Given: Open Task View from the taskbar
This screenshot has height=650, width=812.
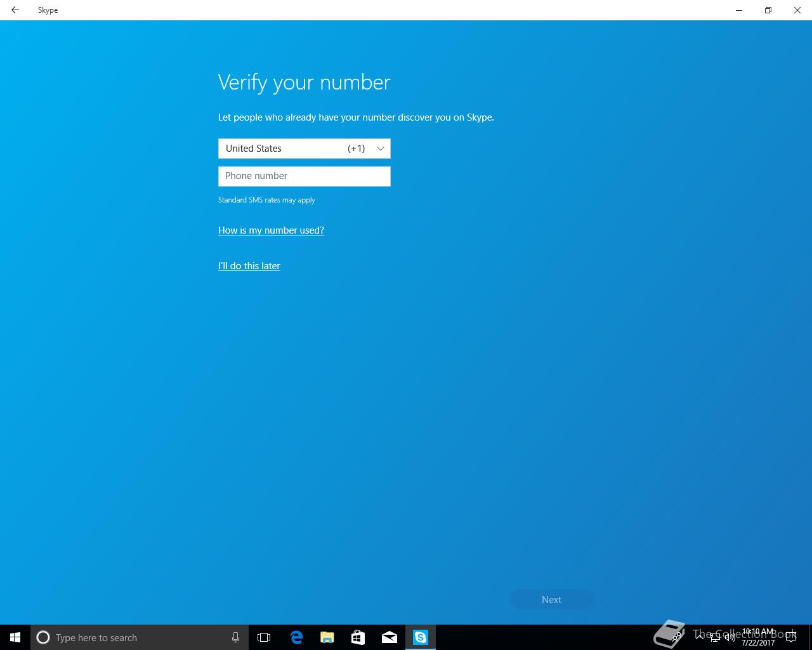Looking at the screenshot, I should point(264,637).
